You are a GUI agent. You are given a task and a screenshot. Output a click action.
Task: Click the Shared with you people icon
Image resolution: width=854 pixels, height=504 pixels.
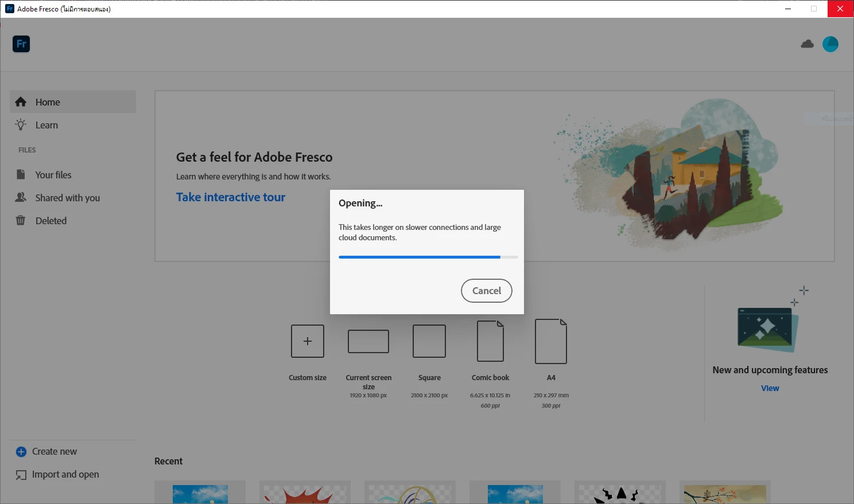pos(21,197)
